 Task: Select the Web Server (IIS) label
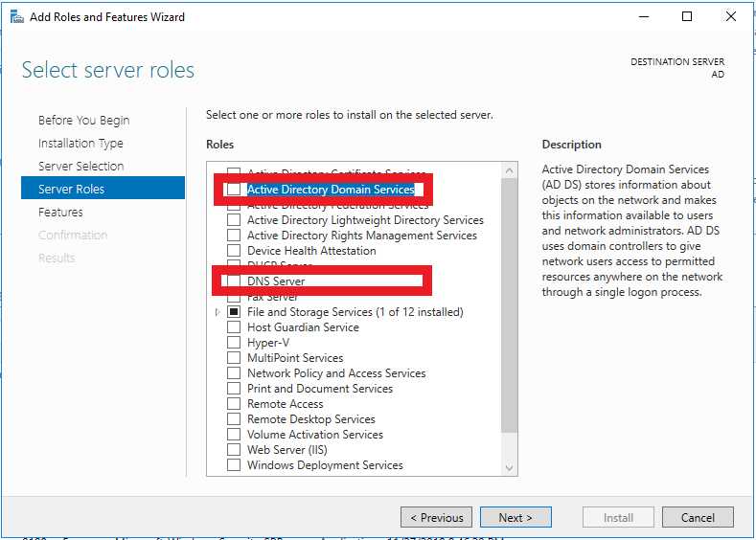[x=286, y=450]
